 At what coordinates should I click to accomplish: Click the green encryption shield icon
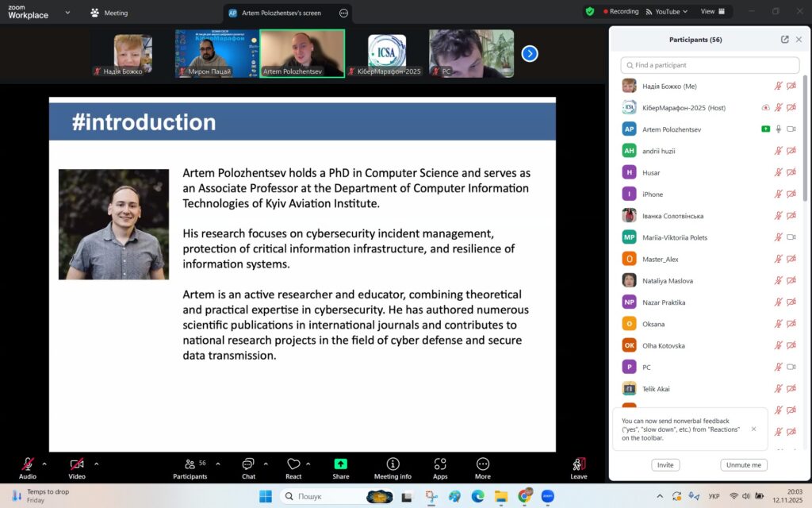589,12
